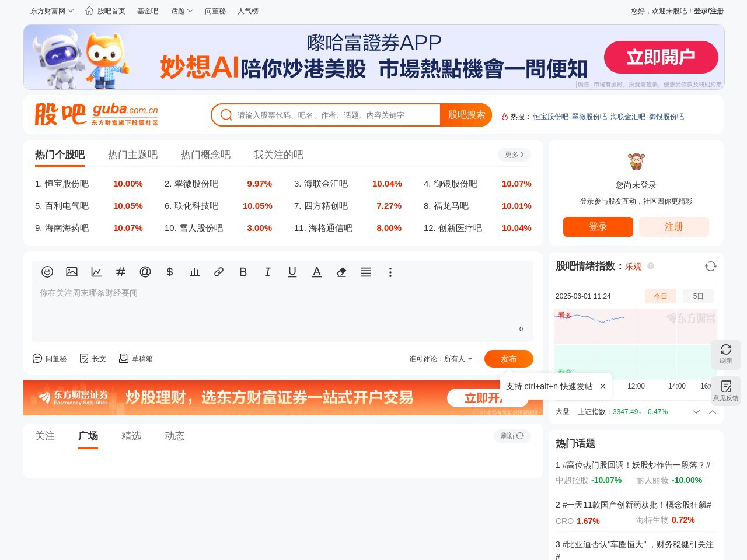
Task: Select the 动态 feed tab
Action: [x=174, y=436]
